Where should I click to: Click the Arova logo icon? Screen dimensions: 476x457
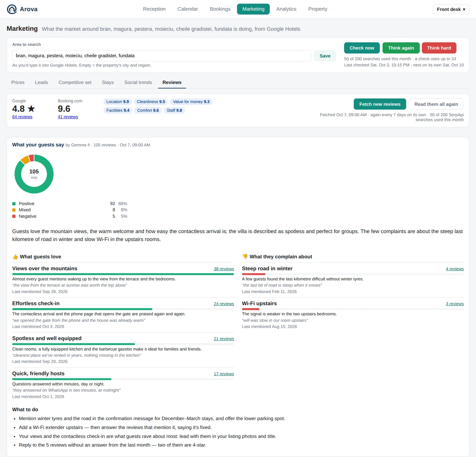pos(12,9)
